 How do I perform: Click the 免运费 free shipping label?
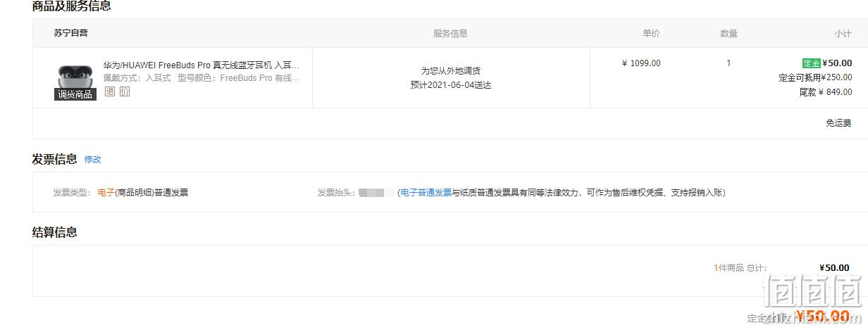(x=839, y=123)
